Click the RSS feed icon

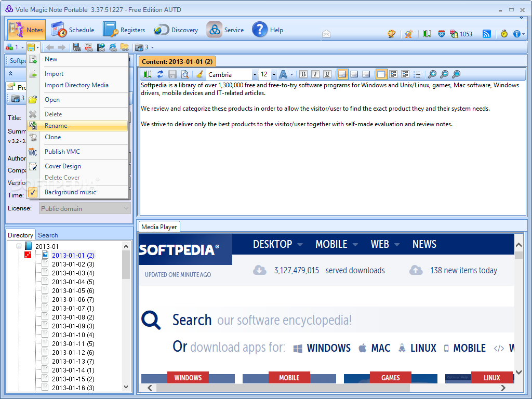486,34
